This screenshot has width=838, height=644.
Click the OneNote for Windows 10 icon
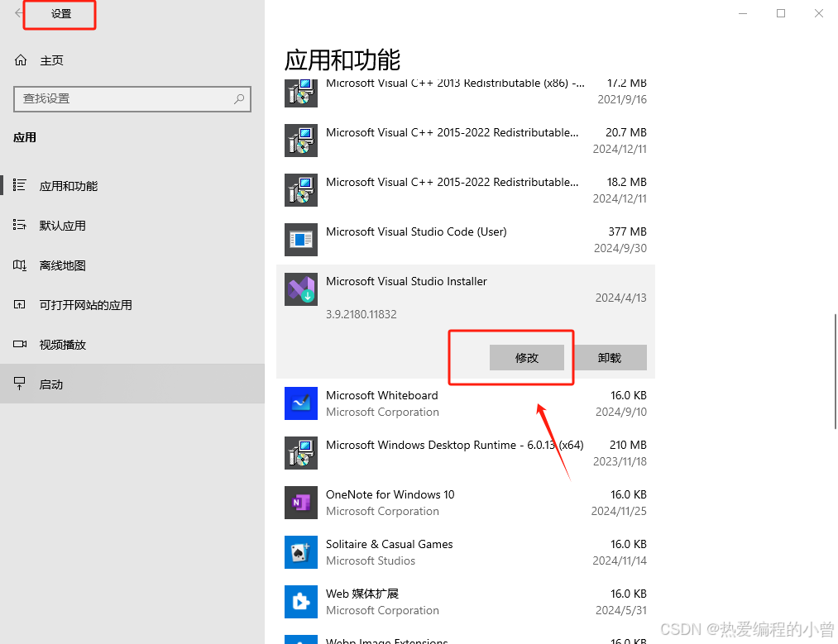[x=300, y=503]
